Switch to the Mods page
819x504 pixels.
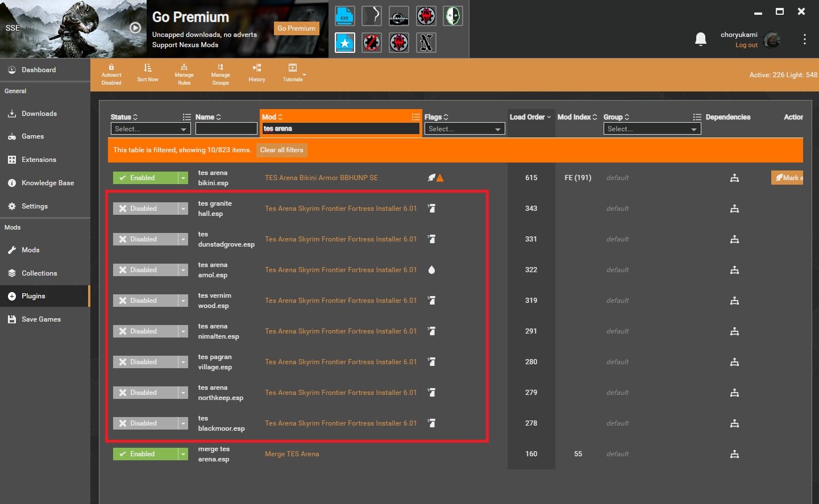[45, 250]
